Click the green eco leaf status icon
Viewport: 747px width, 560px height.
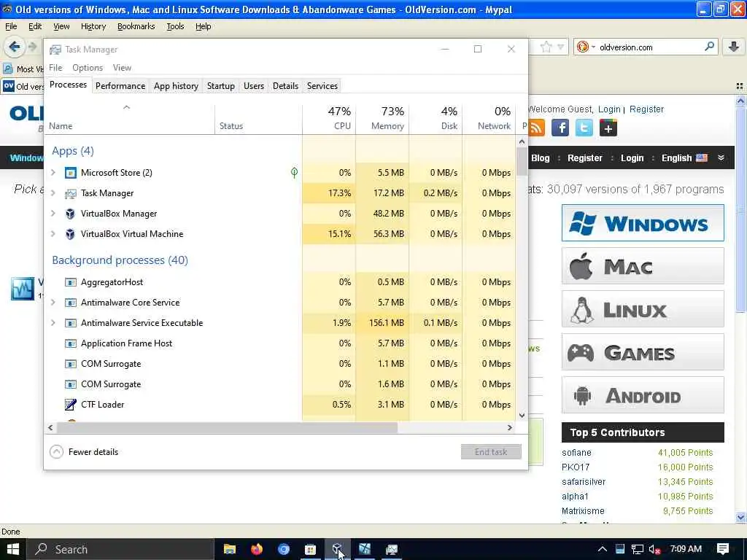(x=295, y=173)
